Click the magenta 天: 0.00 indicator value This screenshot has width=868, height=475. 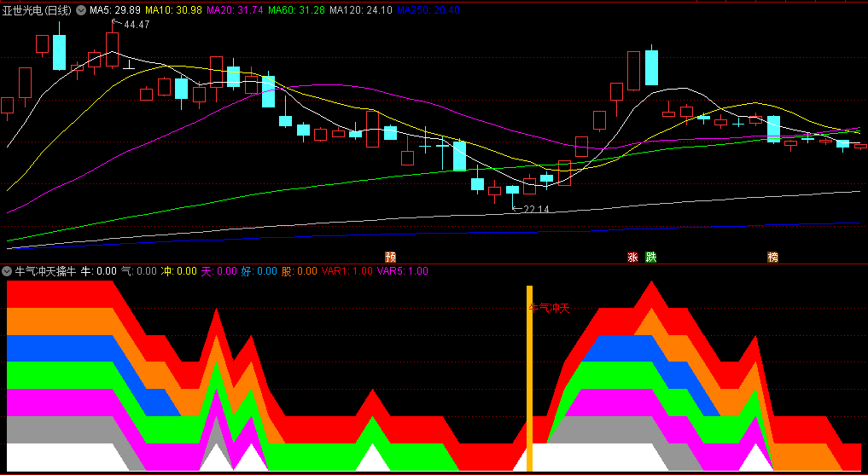pyautogui.click(x=218, y=271)
